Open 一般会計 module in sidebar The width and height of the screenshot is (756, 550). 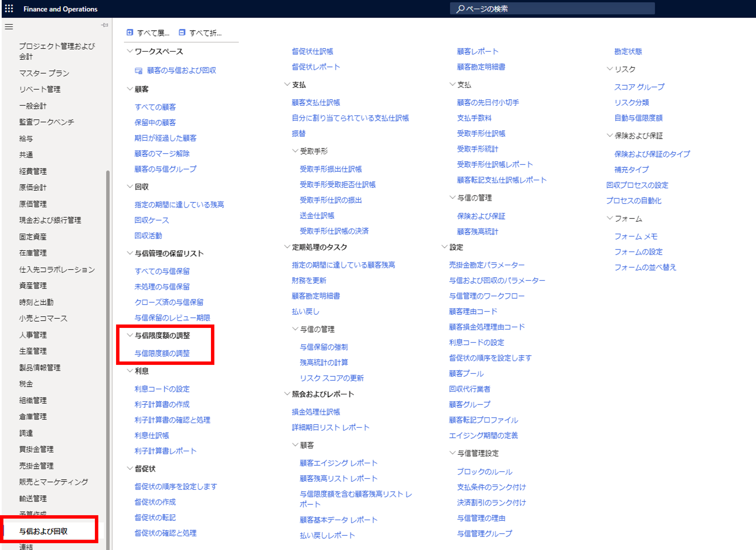[x=33, y=106]
